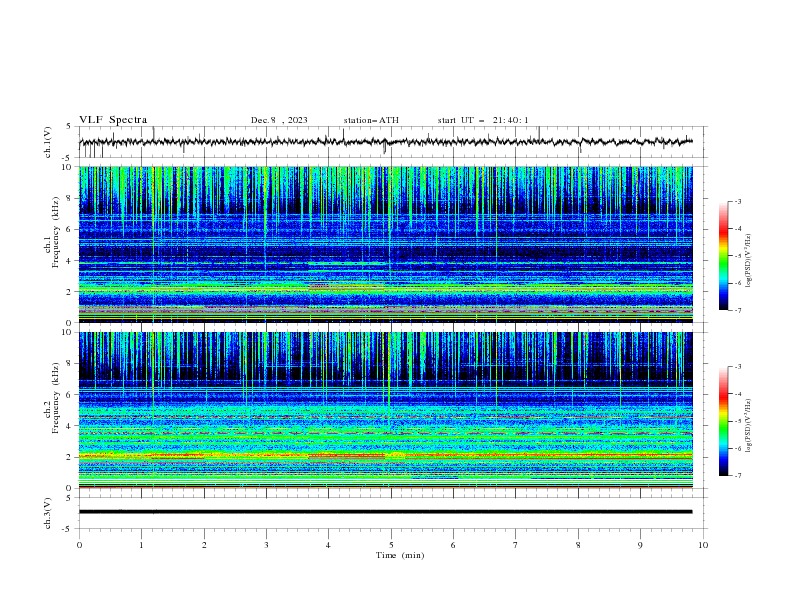The height and width of the screenshot is (612, 792).
Task: Click the lower PSD color scale bar
Action: coord(723,421)
